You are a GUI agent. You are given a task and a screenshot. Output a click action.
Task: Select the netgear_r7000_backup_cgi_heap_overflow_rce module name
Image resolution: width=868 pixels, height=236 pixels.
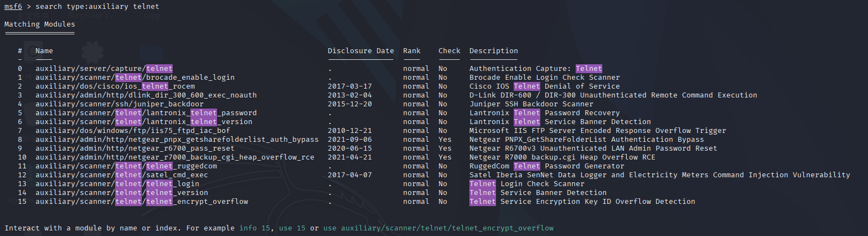point(175,157)
